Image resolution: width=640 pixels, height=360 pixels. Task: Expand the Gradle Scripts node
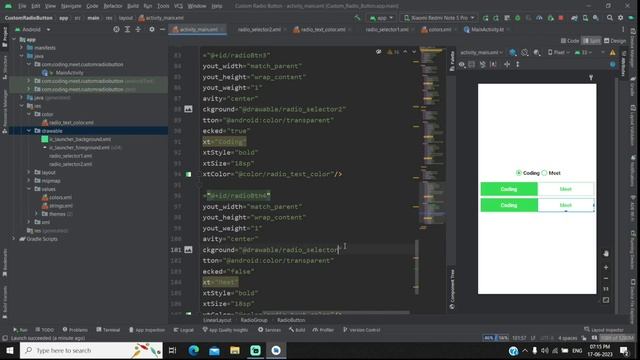[14, 239]
